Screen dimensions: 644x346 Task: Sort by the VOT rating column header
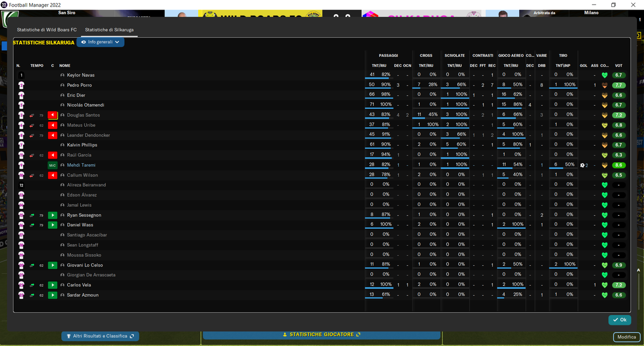point(618,65)
